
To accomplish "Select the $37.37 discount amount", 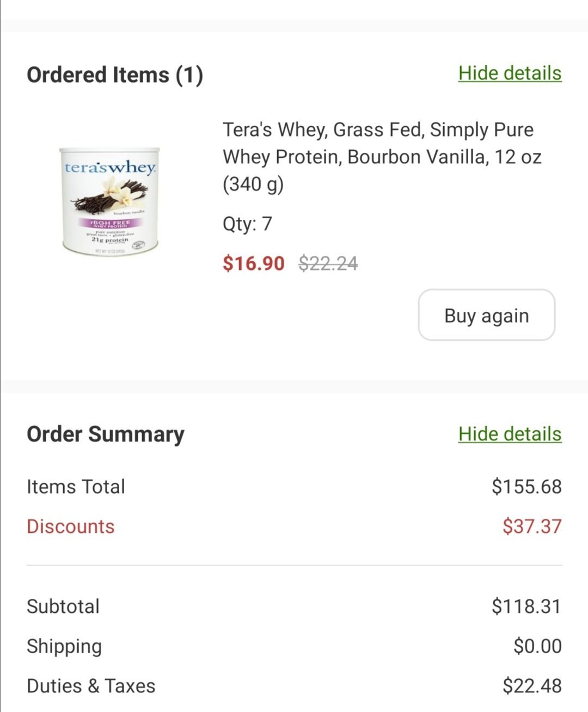I will [532, 526].
